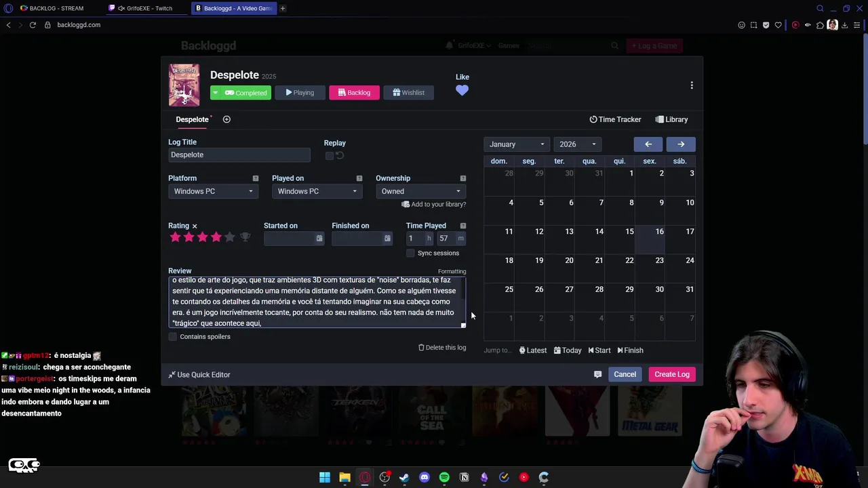Open the Started on calendar picker icon
Viewport: 868px width, 488px height.
pos(319,239)
